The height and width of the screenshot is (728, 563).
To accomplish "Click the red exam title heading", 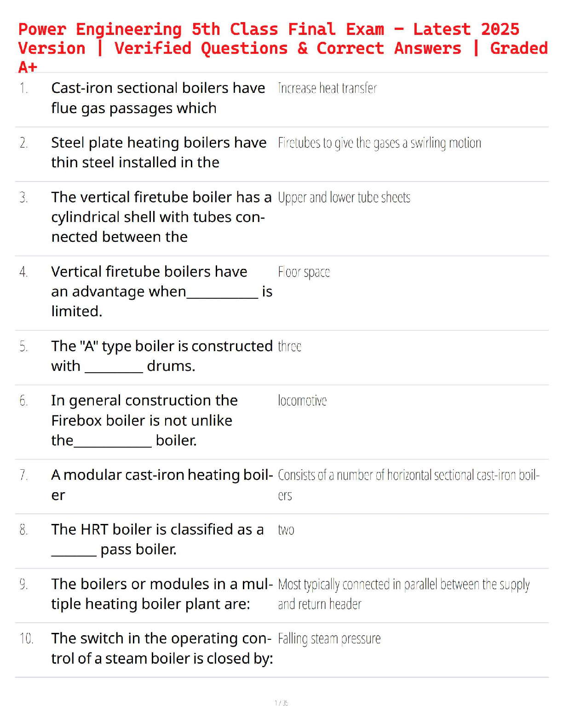I will [x=281, y=47].
